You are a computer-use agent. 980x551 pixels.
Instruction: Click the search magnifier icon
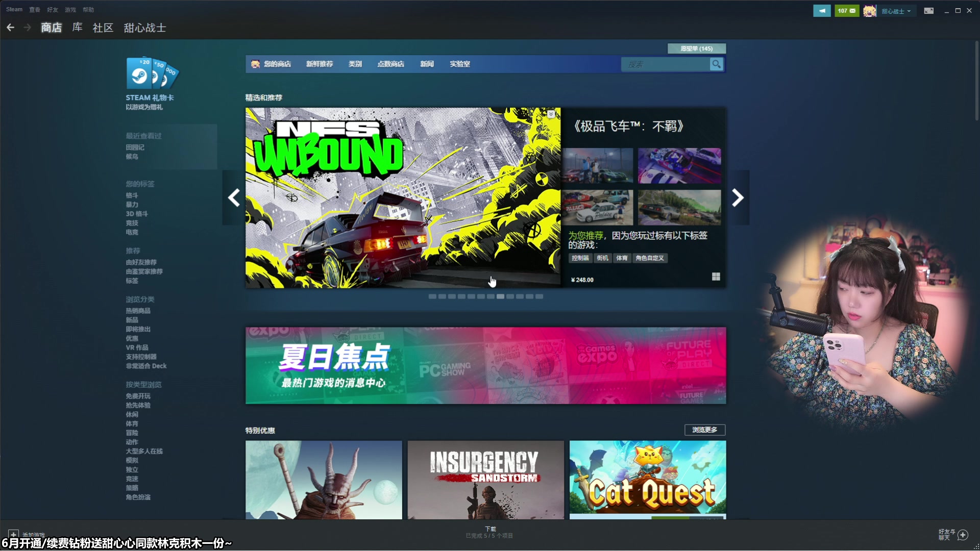(x=717, y=64)
